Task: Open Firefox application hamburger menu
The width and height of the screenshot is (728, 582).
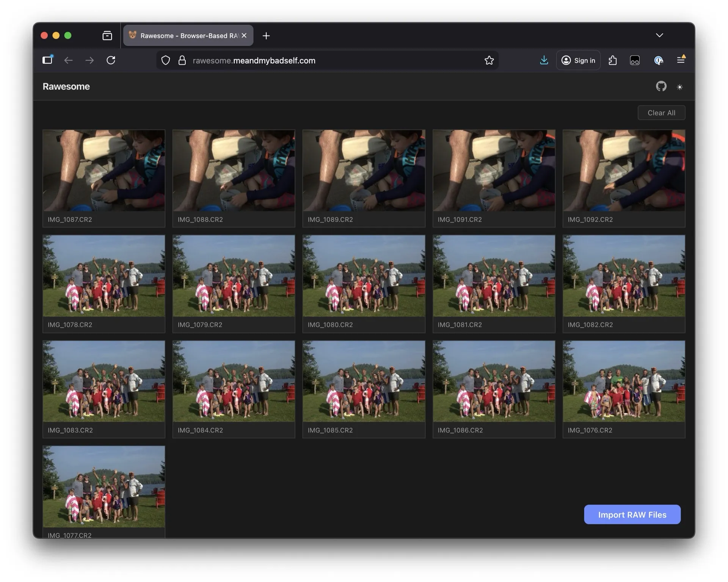Action: [x=681, y=60]
